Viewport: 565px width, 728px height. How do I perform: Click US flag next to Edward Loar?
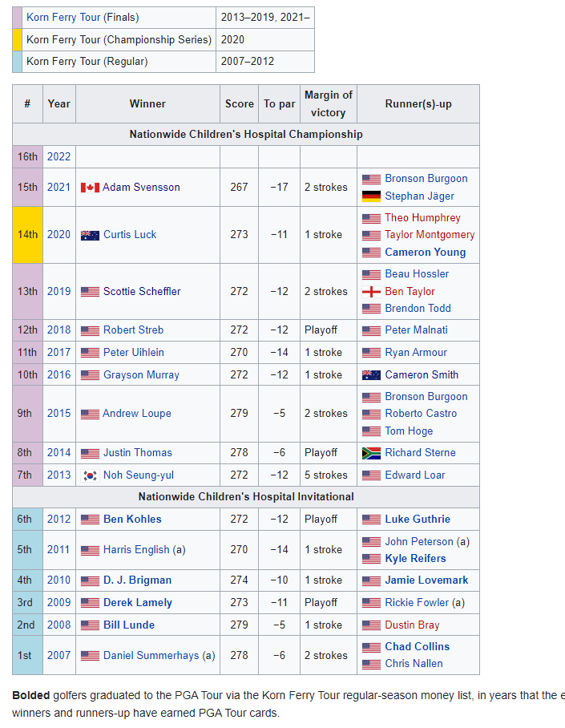(x=371, y=475)
